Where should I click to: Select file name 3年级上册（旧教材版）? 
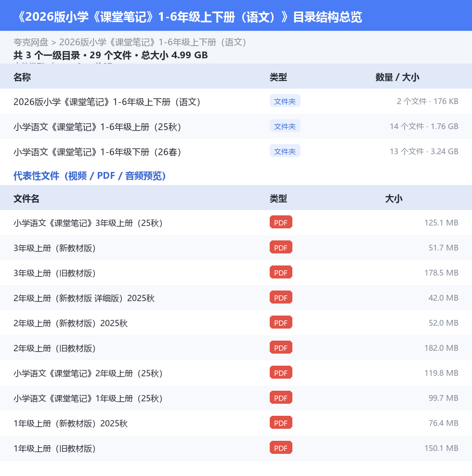pyautogui.click(x=54, y=273)
